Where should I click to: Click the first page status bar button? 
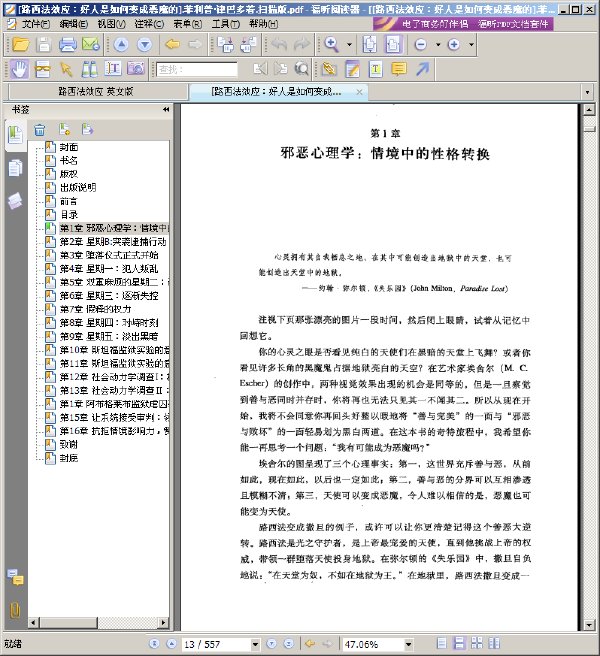pos(154,644)
